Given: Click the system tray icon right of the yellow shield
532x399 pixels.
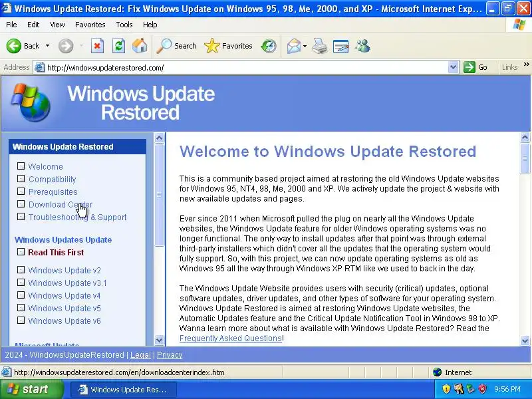Looking at the screenshot, I should [459, 389].
